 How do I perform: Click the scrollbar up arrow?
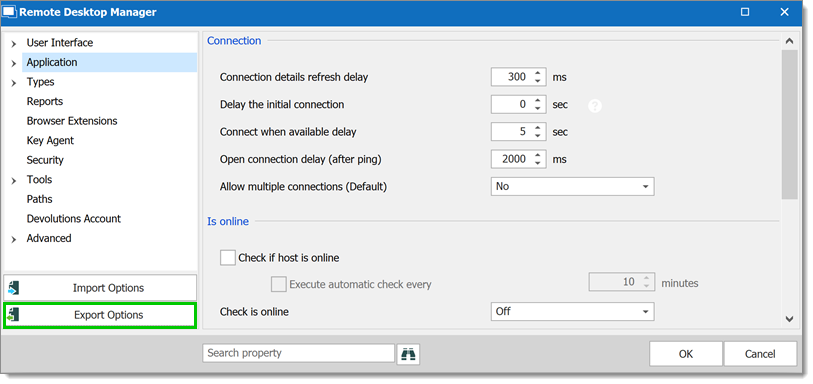click(x=789, y=41)
